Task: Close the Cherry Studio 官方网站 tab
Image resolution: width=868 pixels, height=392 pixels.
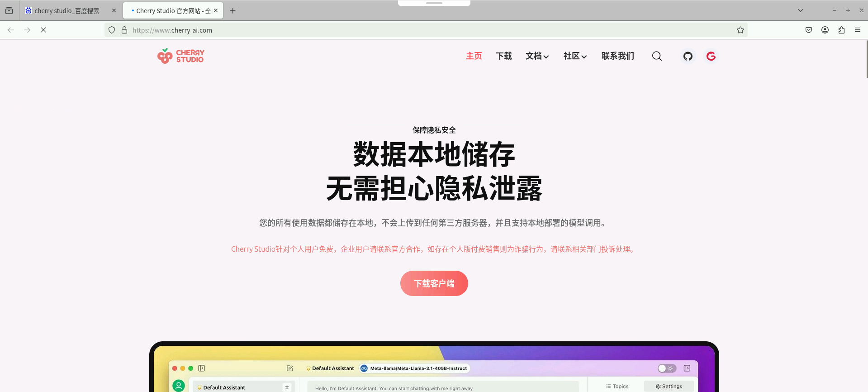Action: click(x=216, y=10)
